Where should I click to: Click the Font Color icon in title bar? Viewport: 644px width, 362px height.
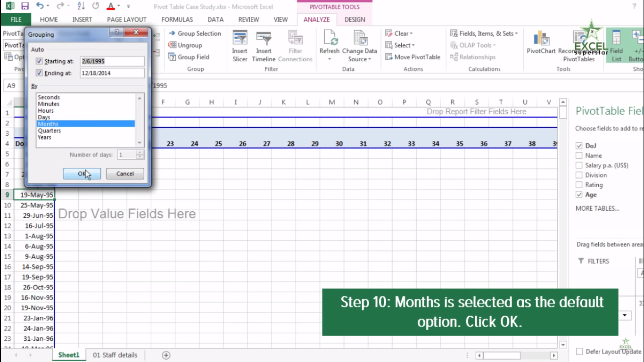pos(110,7)
